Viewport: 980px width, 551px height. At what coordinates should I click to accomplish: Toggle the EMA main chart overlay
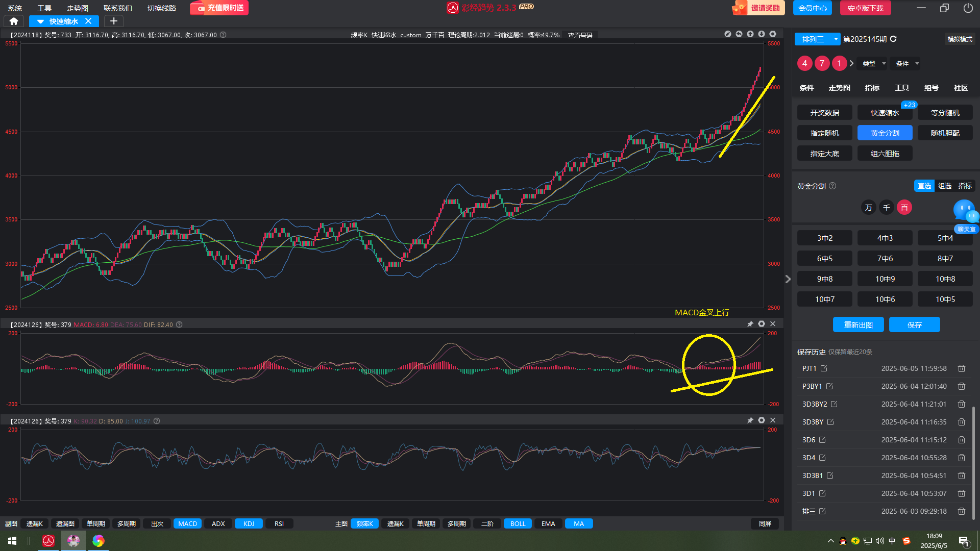pyautogui.click(x=548, y=523)
